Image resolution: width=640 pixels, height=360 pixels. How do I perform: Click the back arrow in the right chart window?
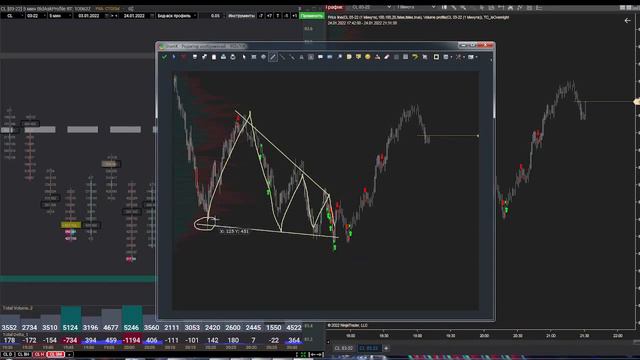(627, 20)
